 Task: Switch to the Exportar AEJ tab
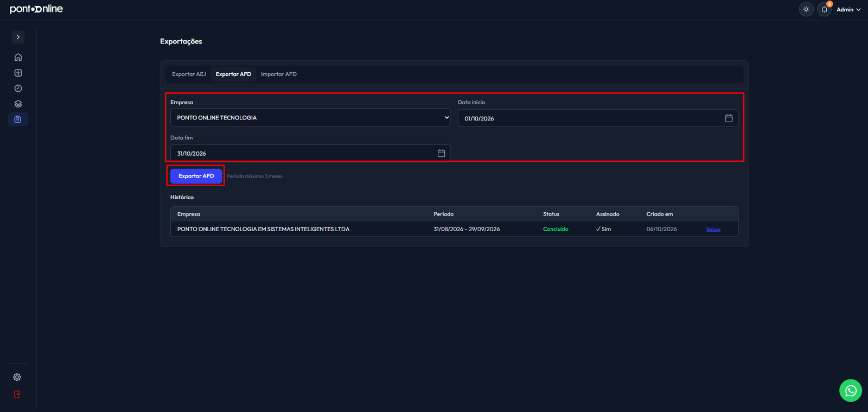(189, 74)
